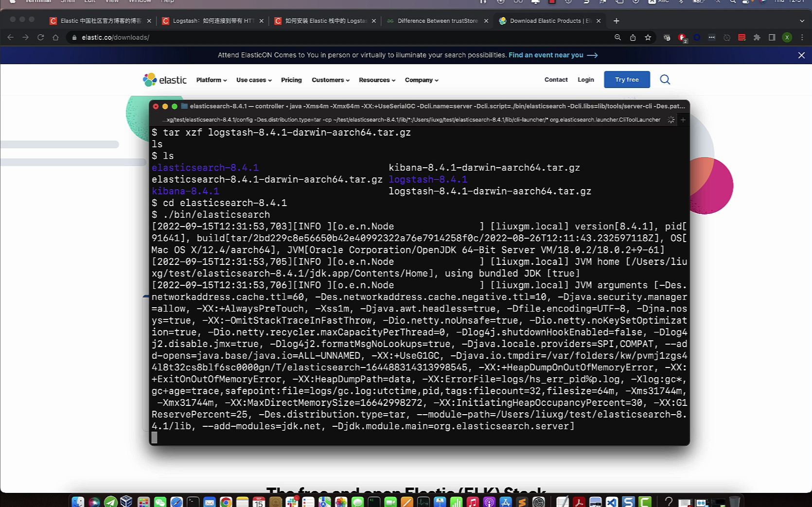
Task: Open the App Store from the Dock
Action: pos(506,502)
